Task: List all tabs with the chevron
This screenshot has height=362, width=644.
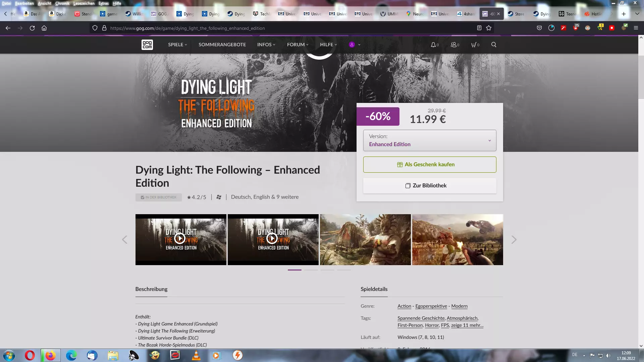Action: coord(637,14)
